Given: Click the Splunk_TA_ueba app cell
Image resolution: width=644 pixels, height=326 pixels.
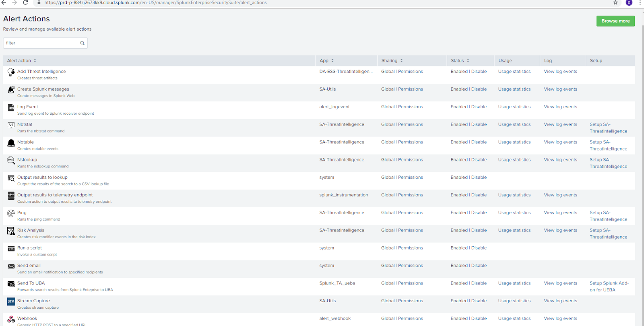Looking at the screenshot, I should (x=337, y=283).
